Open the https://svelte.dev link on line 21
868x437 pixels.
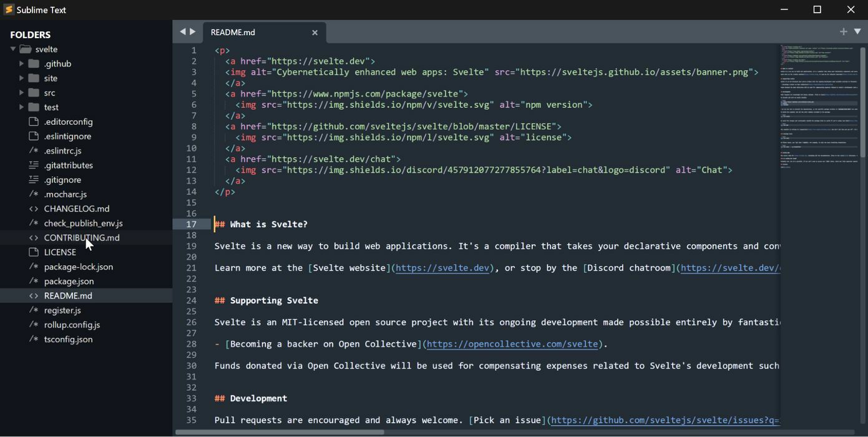pos(442,268)
